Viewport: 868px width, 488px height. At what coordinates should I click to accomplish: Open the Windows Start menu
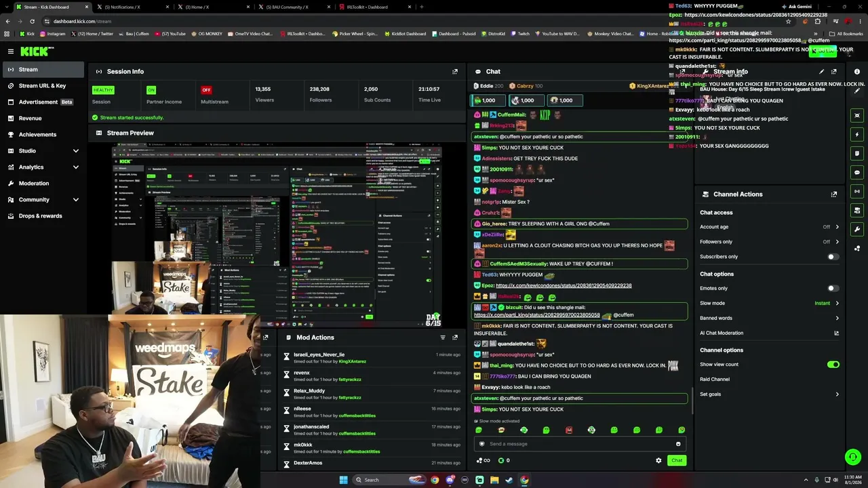[344, 480]
